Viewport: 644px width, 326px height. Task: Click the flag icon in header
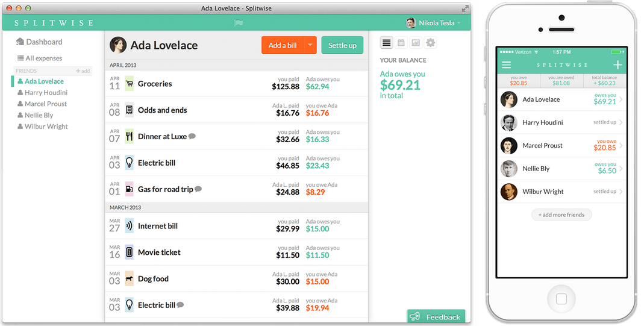pyautogui.click(x=238, y=23)
